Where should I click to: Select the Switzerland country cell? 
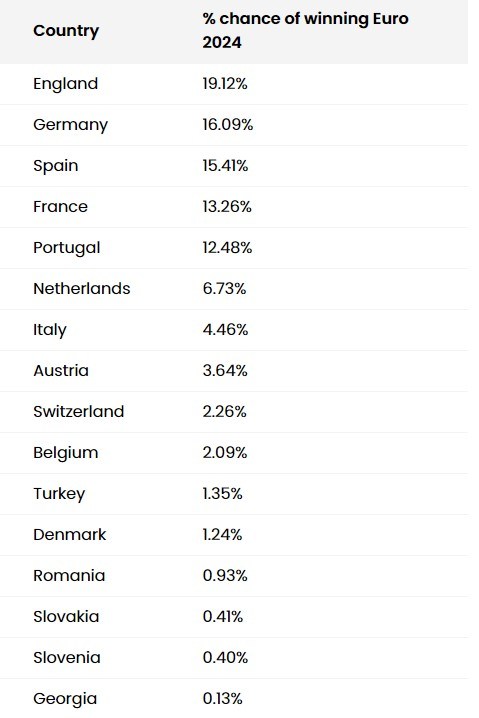pos(78,412)
